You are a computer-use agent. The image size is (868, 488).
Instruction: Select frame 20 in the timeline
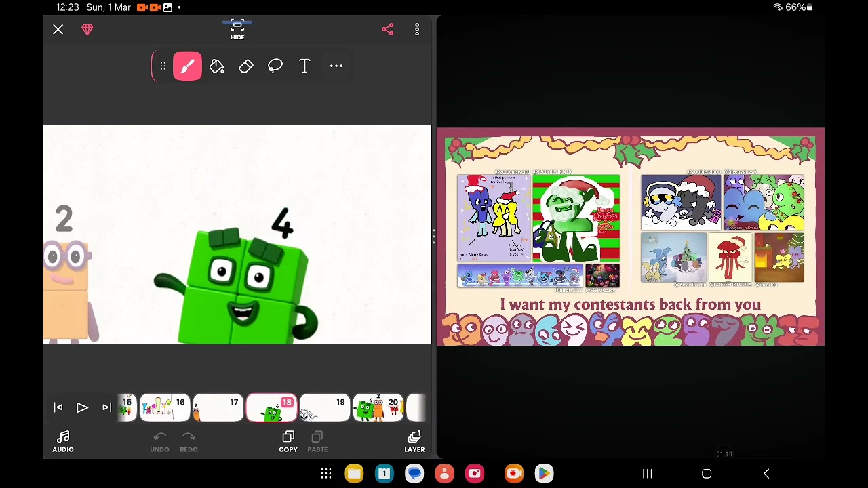pyautogui.click(x=378, y=407)
